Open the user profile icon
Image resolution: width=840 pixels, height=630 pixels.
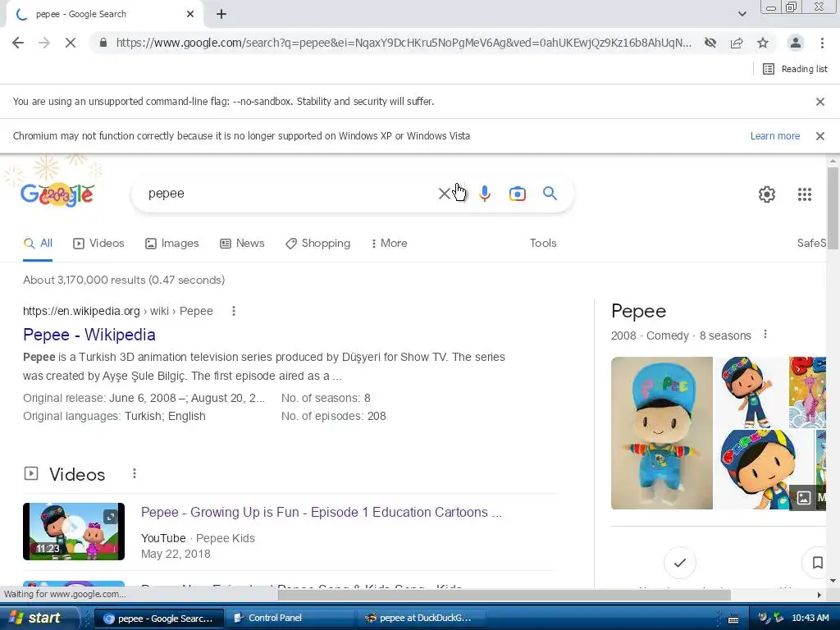(796, 43)
